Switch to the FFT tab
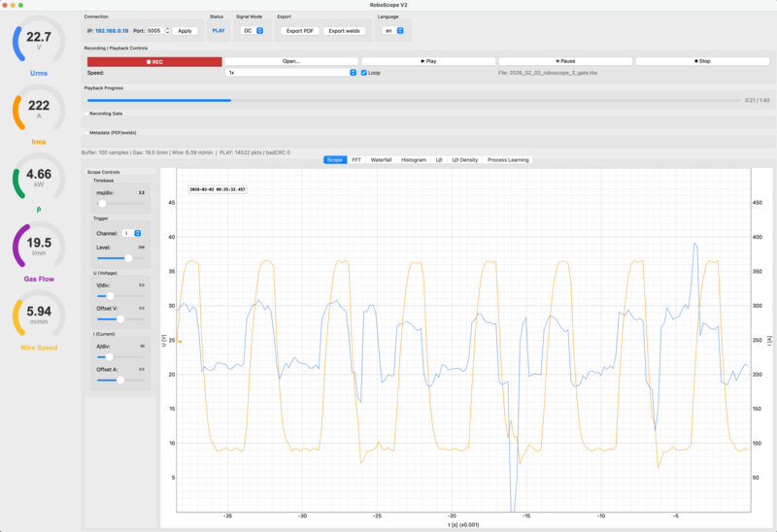 point(355,159)
